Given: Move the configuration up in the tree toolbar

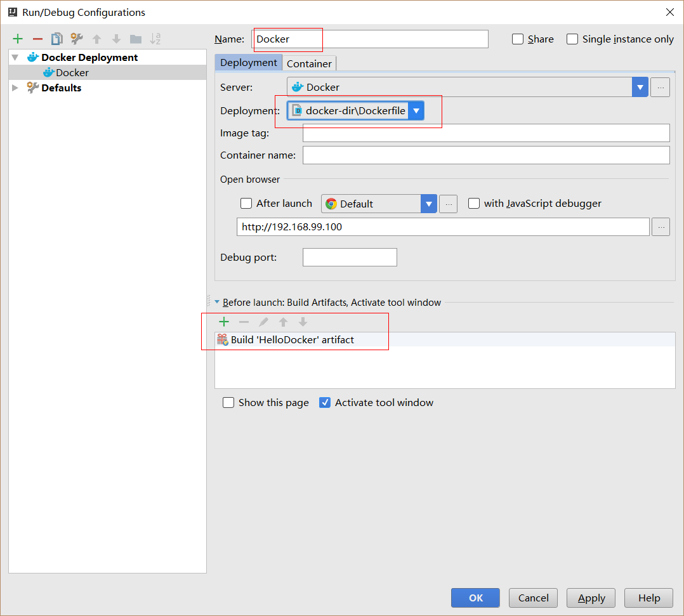Looking at the screenshot, I should 97,39.
